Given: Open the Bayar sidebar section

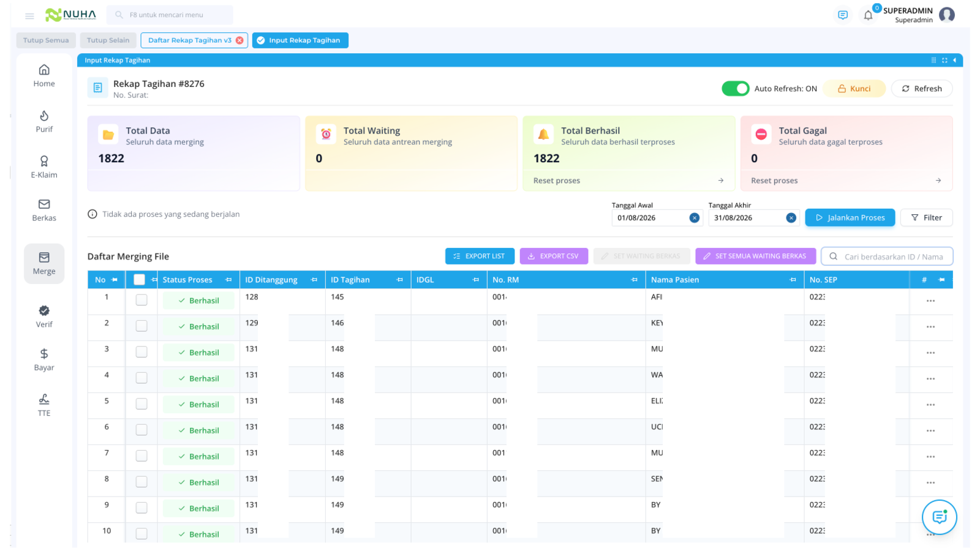Looking at the screenshot, I should (x=44, y=360).
